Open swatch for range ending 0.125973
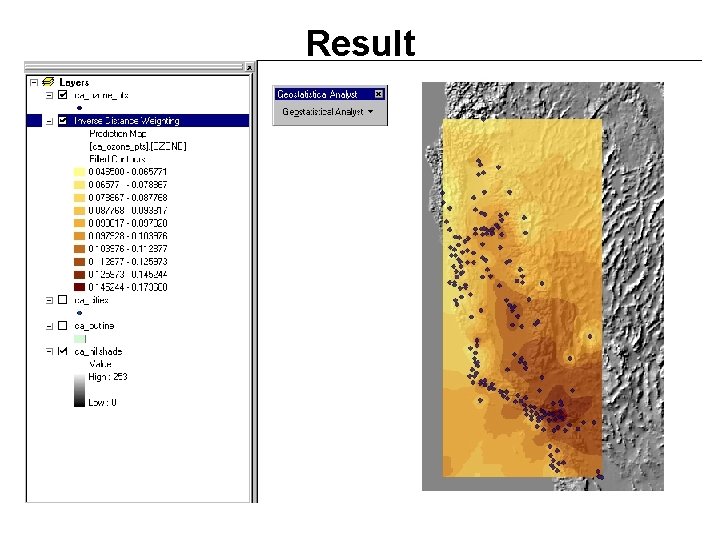Image resolution: width=720 pixels, height=540 pixels. (x=79, y=262)
